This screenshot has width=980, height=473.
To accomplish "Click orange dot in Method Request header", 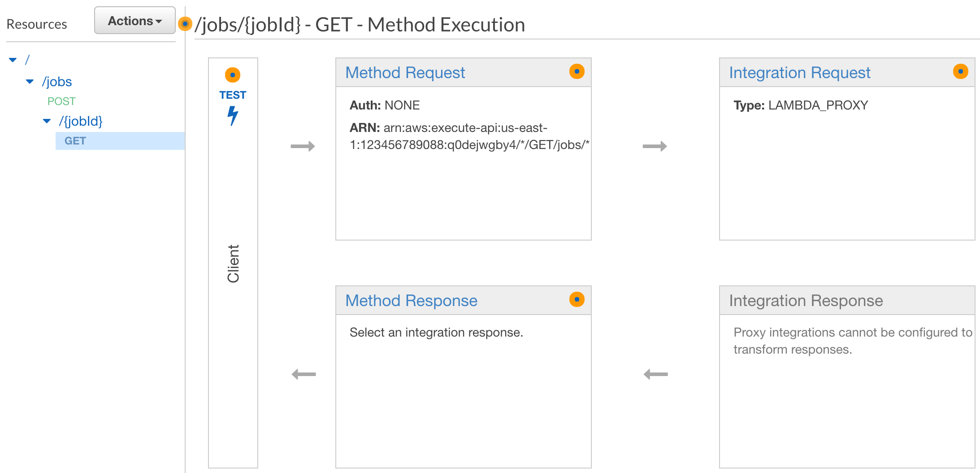I will pos(577,71).
